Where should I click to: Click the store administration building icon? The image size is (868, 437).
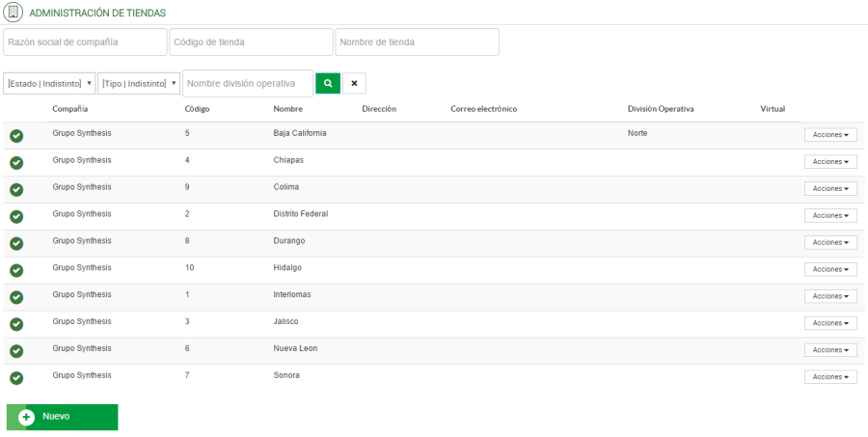click(14, 13)
